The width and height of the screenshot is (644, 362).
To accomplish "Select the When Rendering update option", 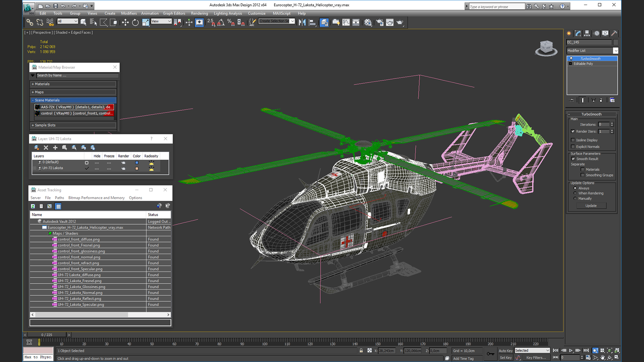I will coord(575,193).
